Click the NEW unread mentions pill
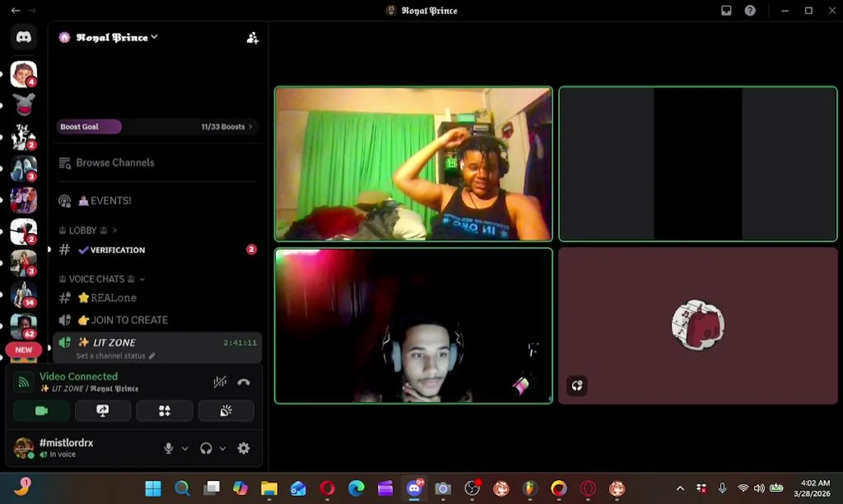This screenshot has width=843, height=504. click(x=24, y=350)
